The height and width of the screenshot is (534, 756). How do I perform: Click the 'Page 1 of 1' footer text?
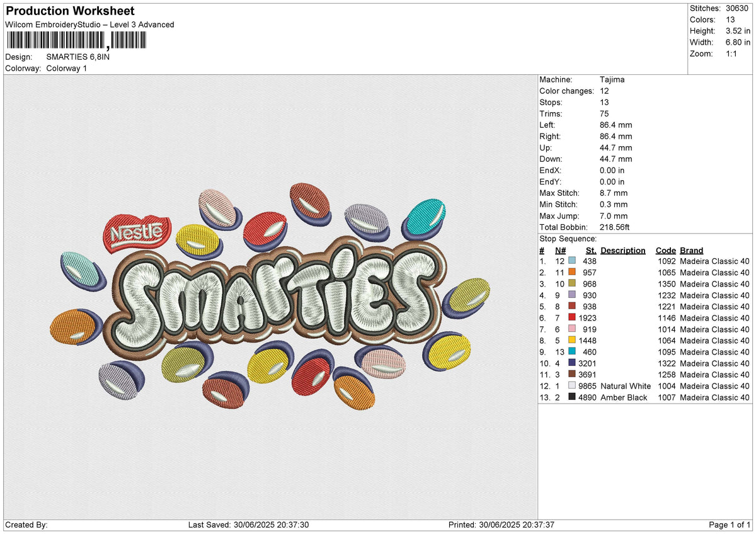[x=730, y=525]
